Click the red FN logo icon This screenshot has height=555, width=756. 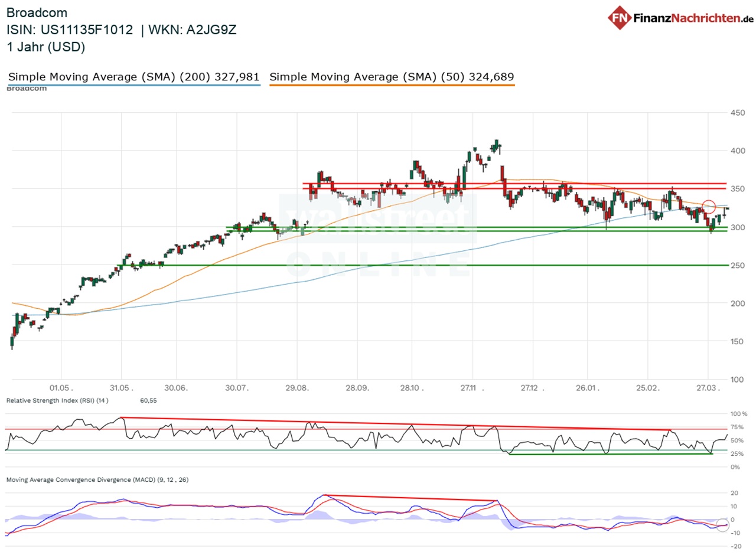pyautogui.click(x=620, y=17)
